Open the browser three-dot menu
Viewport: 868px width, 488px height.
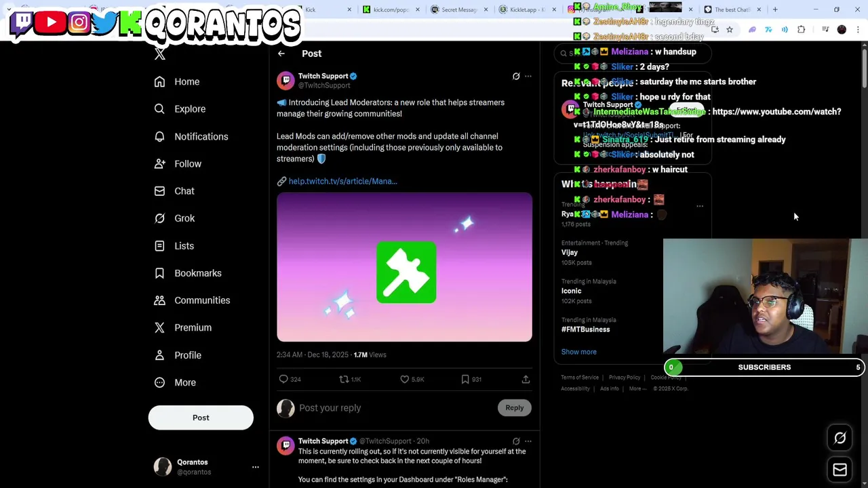click(858, 30)
